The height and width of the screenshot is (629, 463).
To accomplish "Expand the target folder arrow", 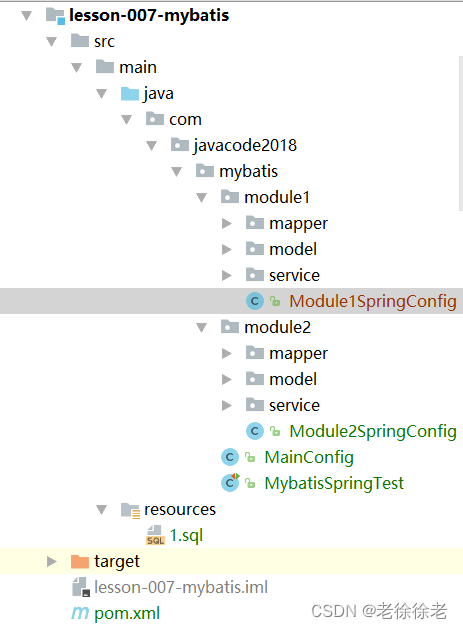I will coord(51,562).
